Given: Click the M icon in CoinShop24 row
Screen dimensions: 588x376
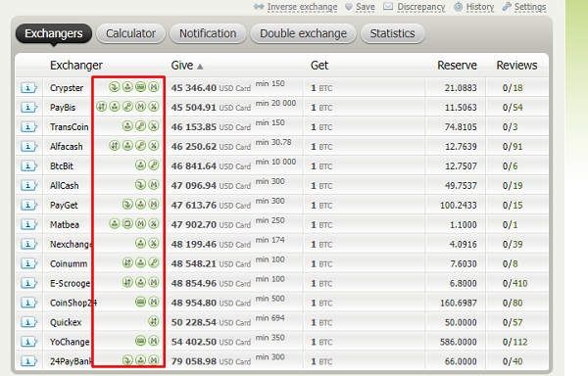Looking at the screenshot, I should coord(154,302).
